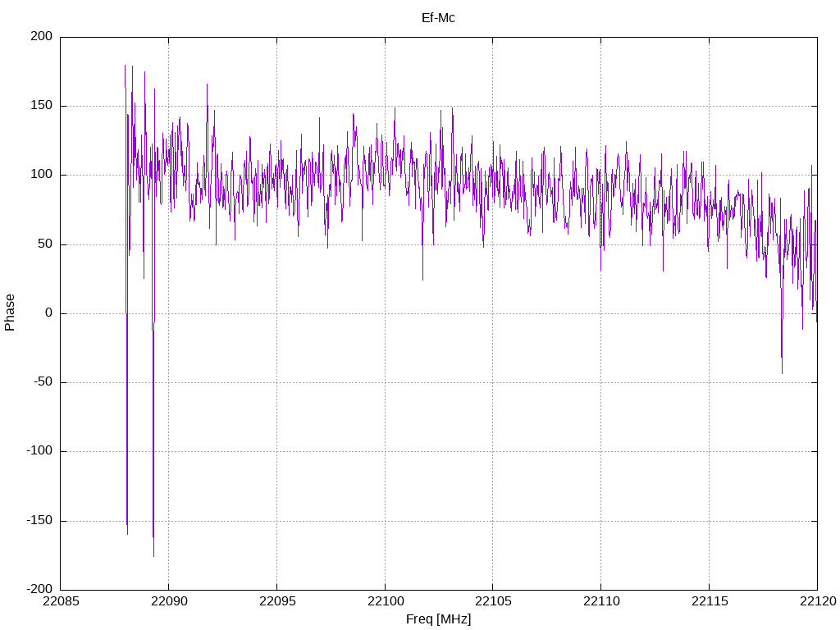Click the 22110 x-axis tick label

601,601
